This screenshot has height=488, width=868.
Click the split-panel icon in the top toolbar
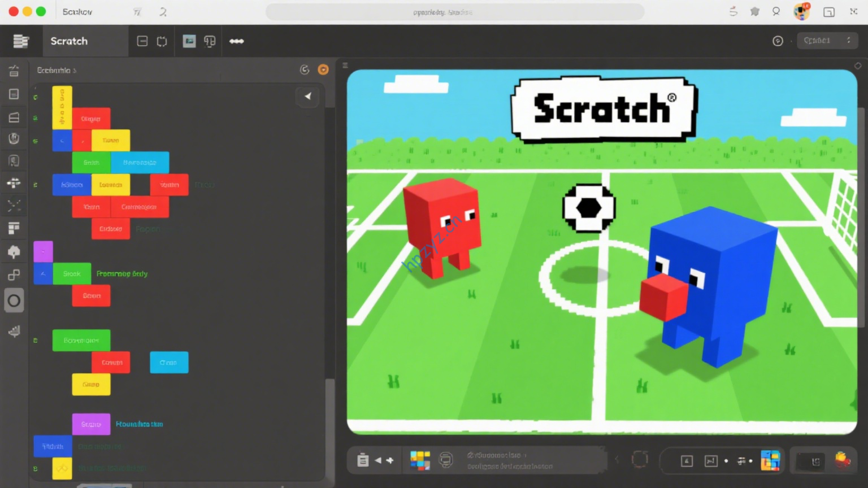pos(210,41)
